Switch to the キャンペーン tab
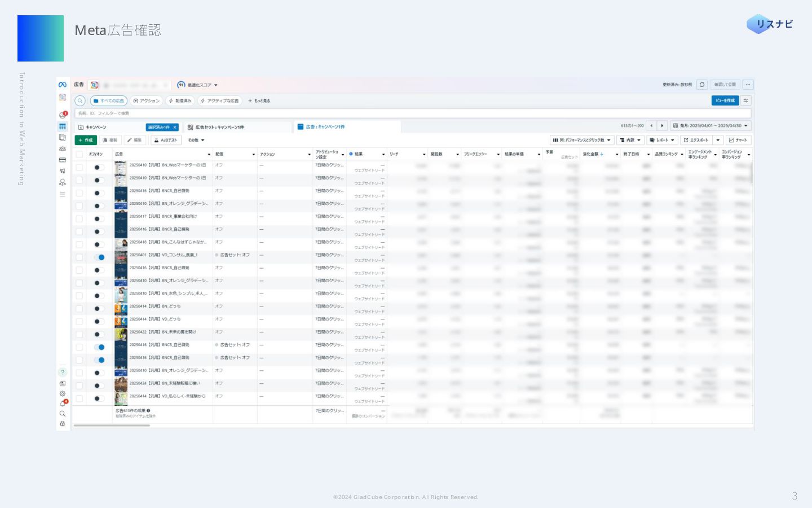This screenshot has width=812, height=508. point(96,128)
